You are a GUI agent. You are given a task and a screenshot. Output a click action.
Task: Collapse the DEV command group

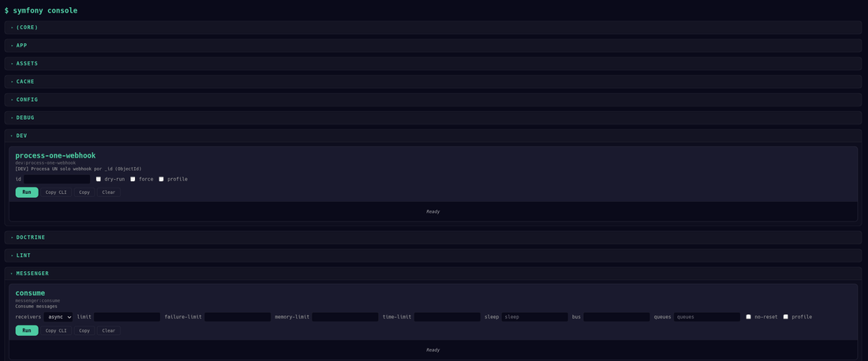[433, 136]
